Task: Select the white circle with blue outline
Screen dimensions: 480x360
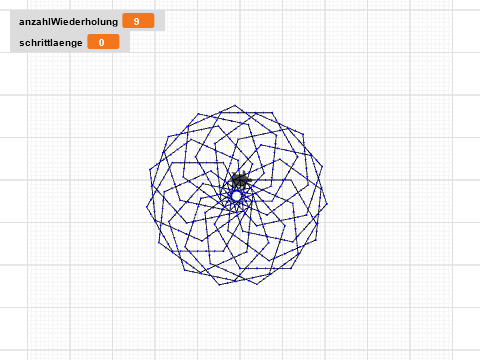Action: [x=236, y=196]
